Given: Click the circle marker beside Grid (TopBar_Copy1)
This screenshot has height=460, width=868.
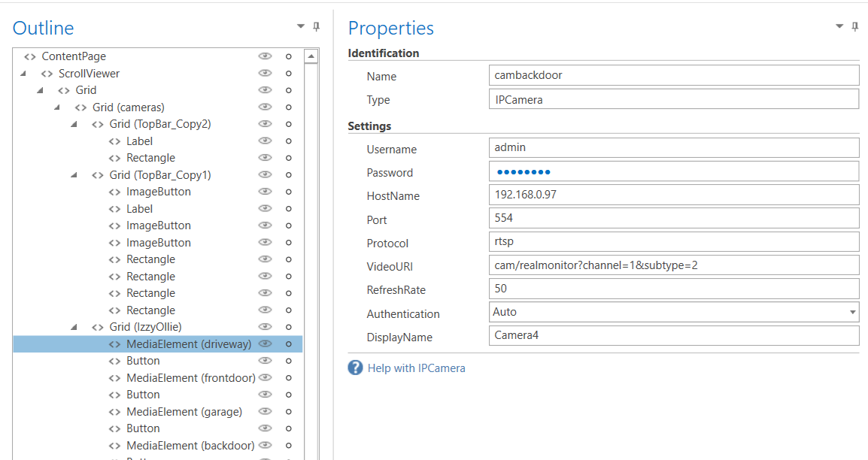Looking at the screenshot, I should [288, 174].
